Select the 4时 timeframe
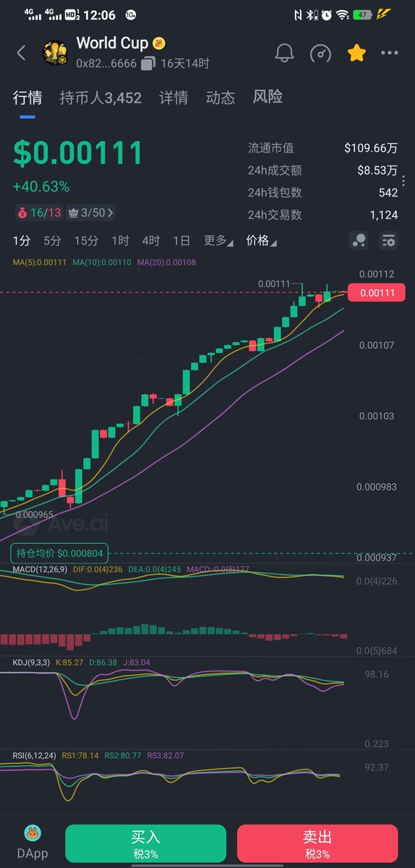This screenshot has height=868, width=415. click(x=151, y=241)
